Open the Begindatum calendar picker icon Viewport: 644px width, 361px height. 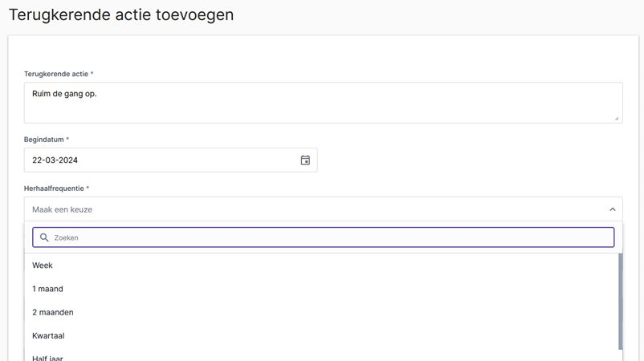click(x=305, y=160)
